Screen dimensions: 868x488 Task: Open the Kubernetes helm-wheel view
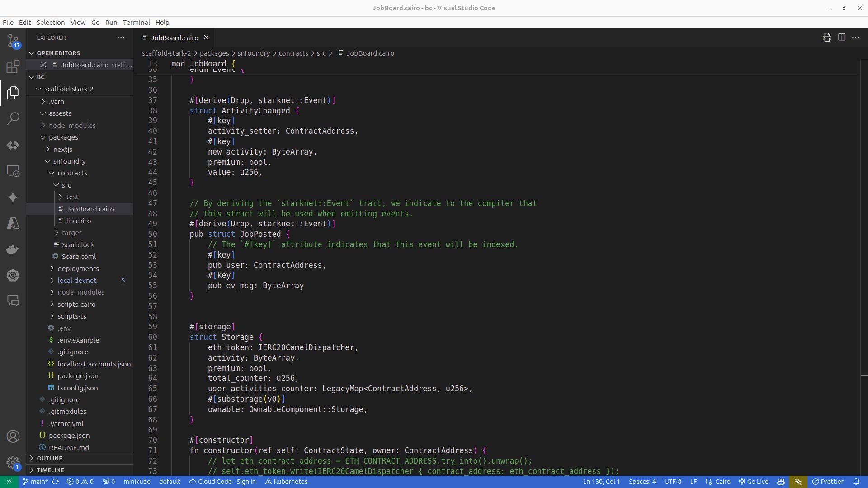[x=13, y=275]
